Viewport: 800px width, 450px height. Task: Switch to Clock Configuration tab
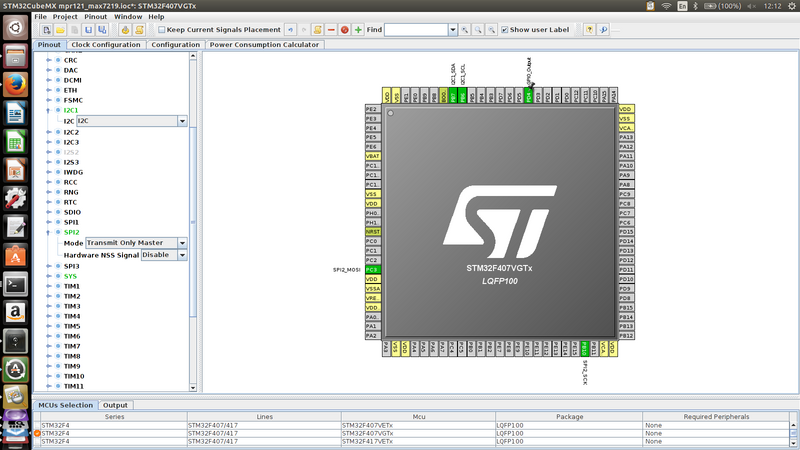[106, 45]
